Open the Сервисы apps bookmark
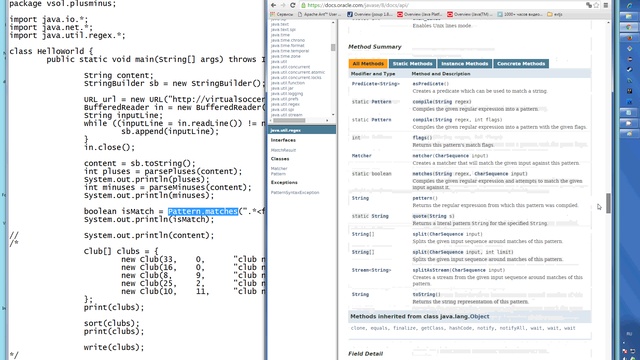Viewport: 640px width, 360px height. [282, 14]
